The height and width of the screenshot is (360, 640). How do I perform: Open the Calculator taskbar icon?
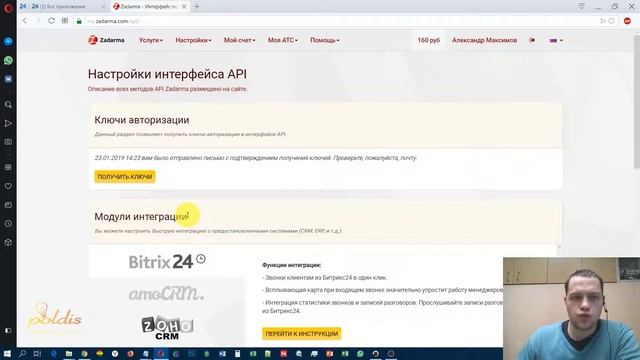click(x=237, y=353)
